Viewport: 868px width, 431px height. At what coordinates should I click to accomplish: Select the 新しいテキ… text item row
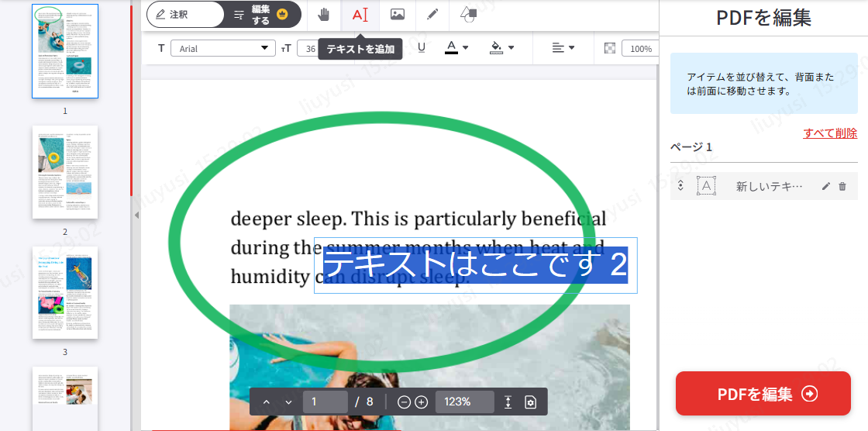pyautogui.click(x=764, y=186)
